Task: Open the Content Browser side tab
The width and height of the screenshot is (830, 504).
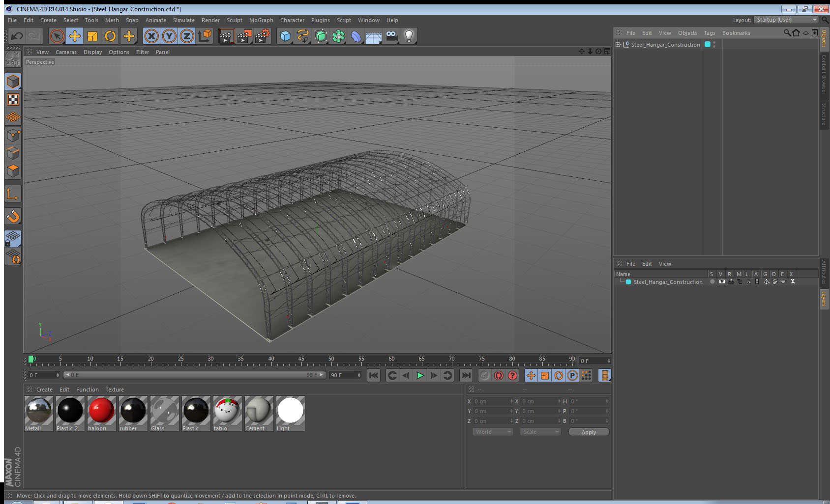Action: (x=824, y=75)
